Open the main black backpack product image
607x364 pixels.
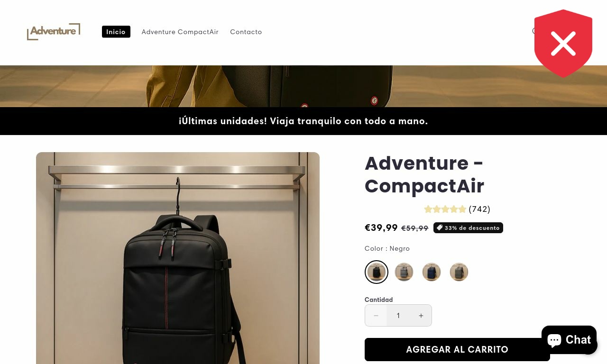click(x=178, y=258)
